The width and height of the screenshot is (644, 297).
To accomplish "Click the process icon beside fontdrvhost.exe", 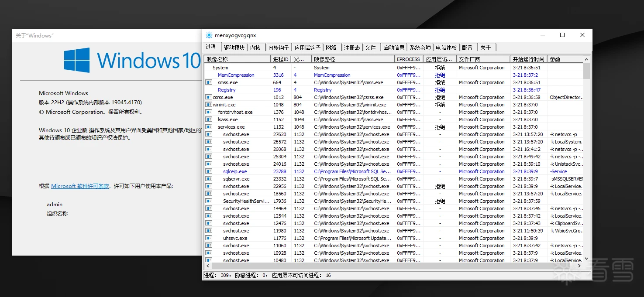I will [209, 112].
